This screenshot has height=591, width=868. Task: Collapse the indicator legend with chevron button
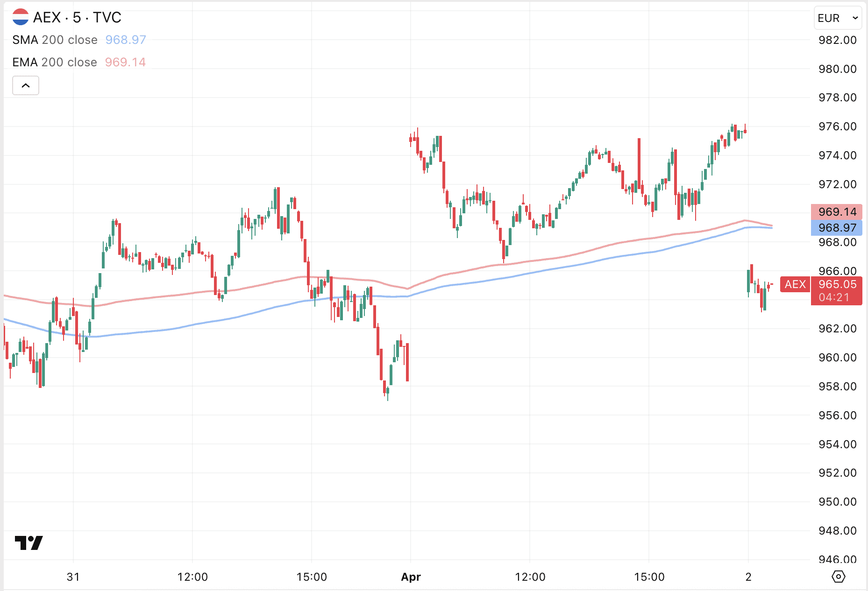click(26, 85)
